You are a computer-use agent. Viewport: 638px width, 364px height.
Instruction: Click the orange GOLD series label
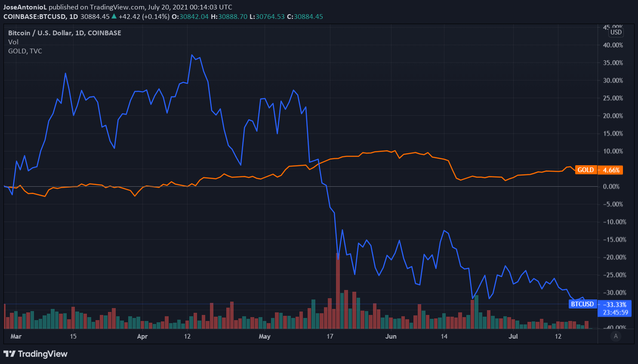pyautogui.click(x=586, y=170)
